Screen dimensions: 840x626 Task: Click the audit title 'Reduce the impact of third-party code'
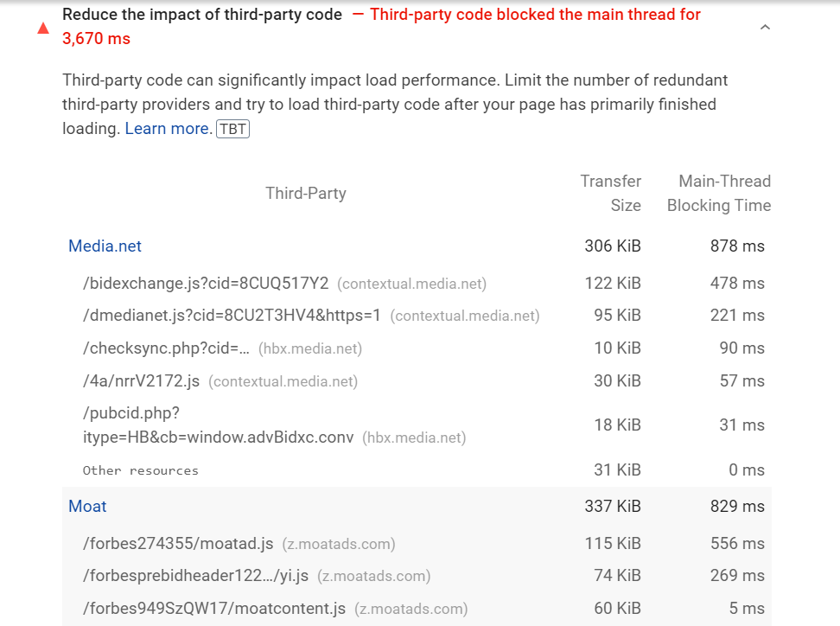[202, 15]
